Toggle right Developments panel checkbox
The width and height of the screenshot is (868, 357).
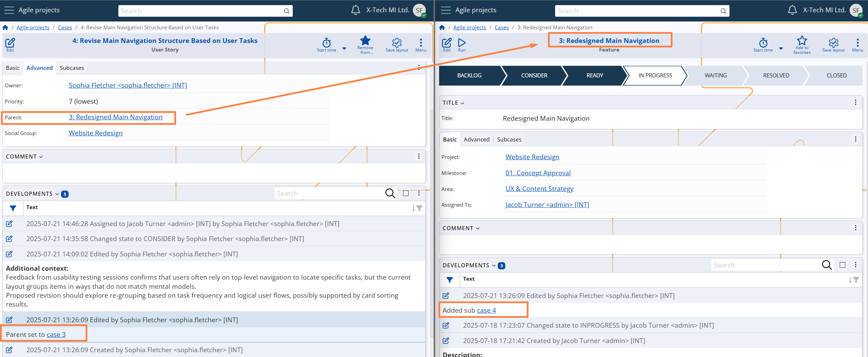pos(842,265)
